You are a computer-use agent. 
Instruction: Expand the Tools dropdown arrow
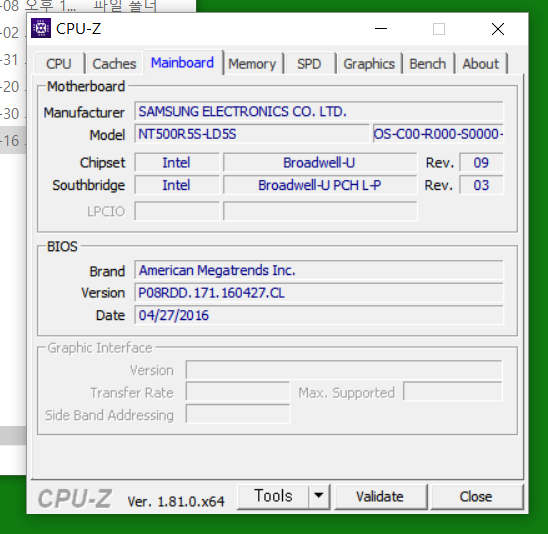tap(319, 496)
